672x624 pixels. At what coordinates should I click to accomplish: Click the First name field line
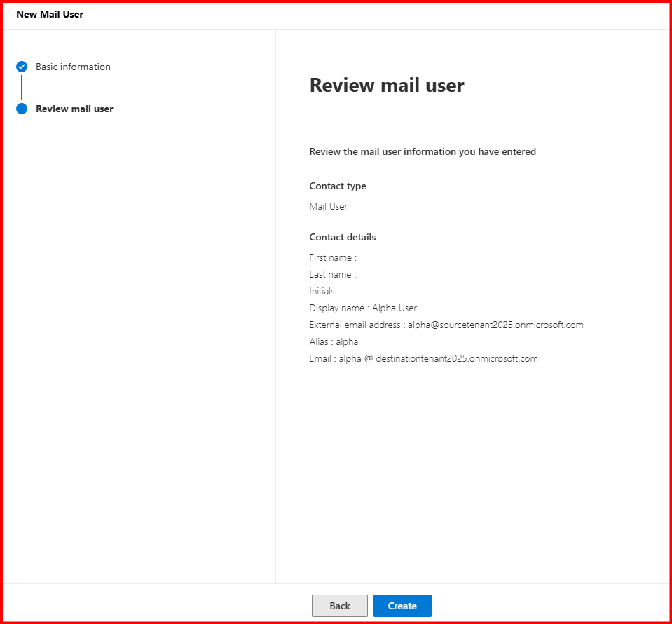[x=333, y=257]
